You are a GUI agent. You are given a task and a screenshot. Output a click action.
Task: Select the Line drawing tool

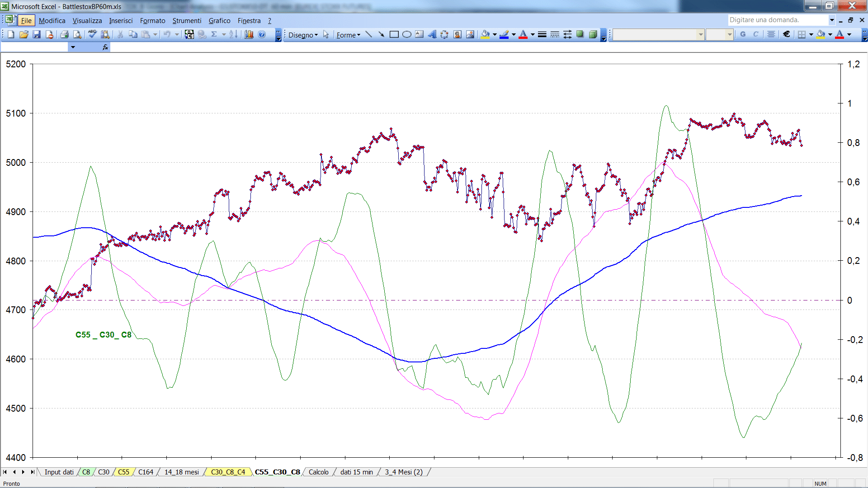pos(368,34)
